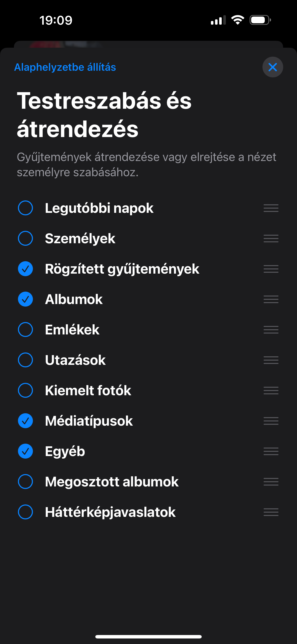This screenshot has width=297, height=644.
Task: Disable the Médiatípusok collection
Action: pos(26,421)
